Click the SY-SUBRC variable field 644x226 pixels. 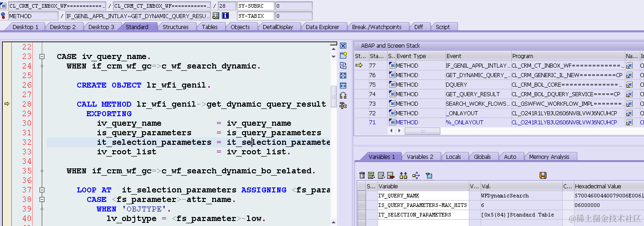click(x=256, y=6)
